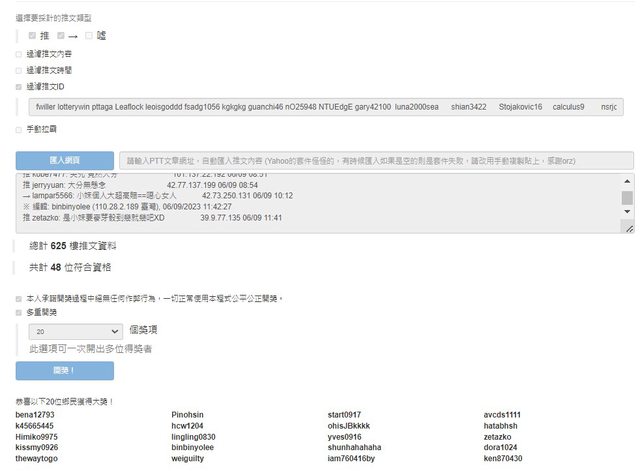Check the 本人承諾 fairness pledge checkbox
The height and width of the screenshot is (471, 640).
click(x=18, y=298)
